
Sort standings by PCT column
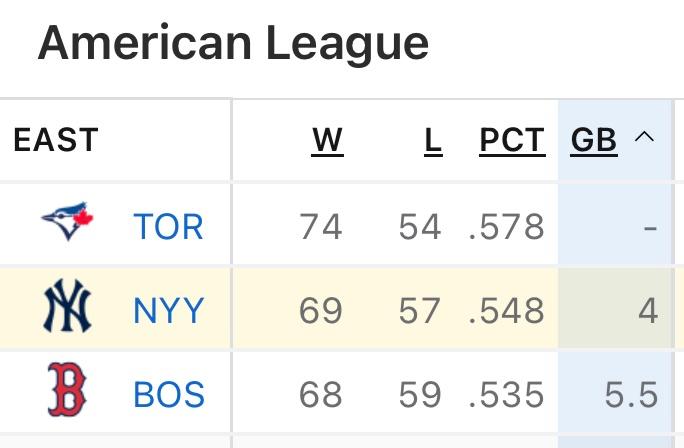point(512,141)
